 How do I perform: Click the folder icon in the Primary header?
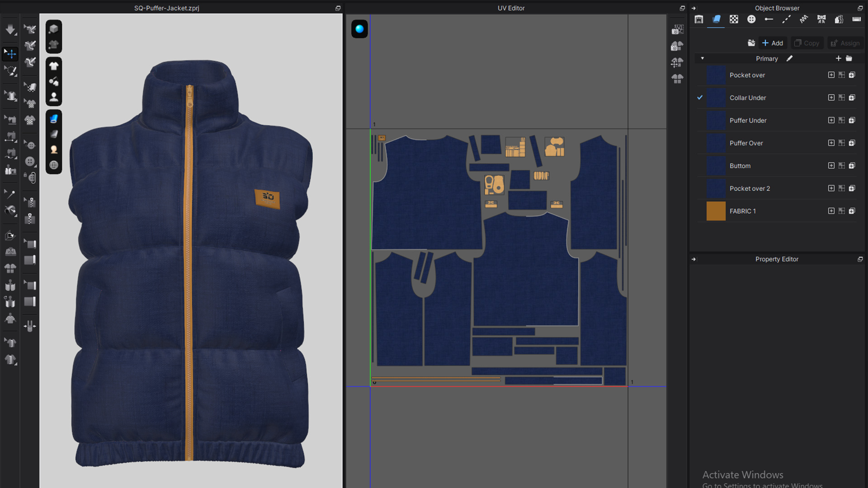click(x=849, y=58)
